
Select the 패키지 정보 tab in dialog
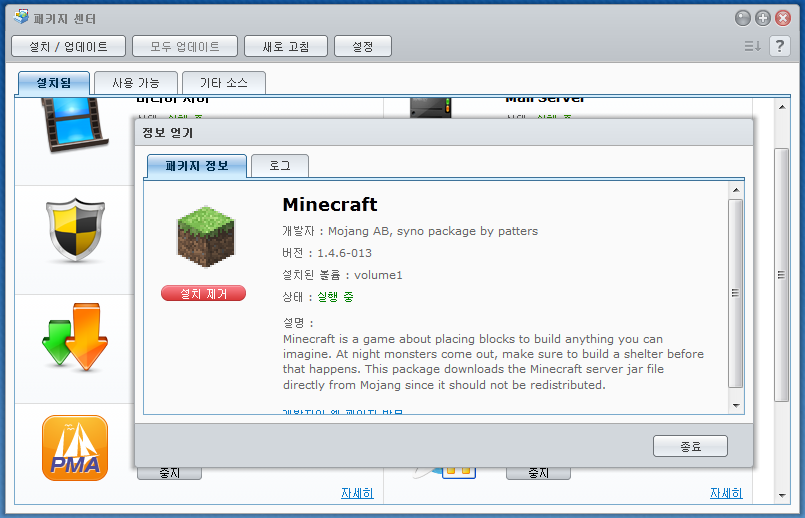pyautogui.click(x=197, y=166)
